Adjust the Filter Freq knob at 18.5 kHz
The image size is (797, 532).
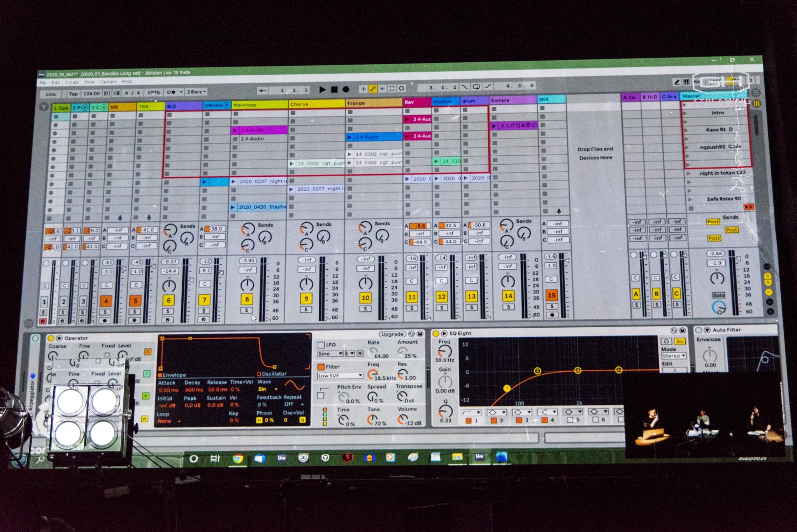pyautogui.click(x=372, y=374)
